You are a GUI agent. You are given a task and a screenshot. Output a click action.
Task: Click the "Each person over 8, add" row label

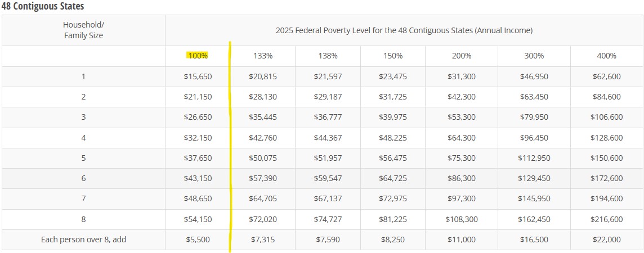click(x=83, y=240)
